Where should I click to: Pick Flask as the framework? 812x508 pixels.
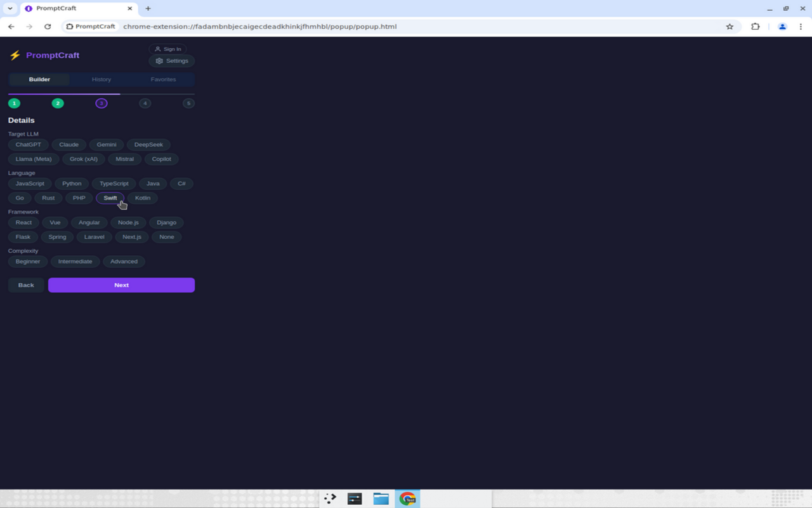(23, 237)
